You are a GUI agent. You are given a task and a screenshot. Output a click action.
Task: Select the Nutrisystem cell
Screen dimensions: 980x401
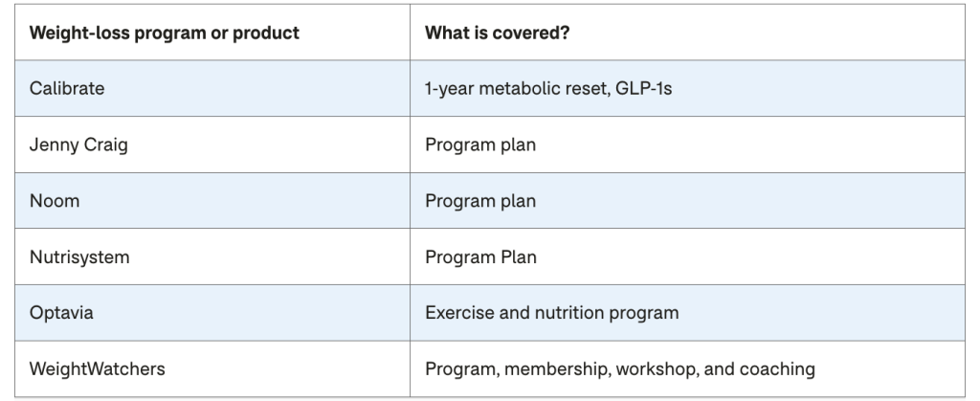[78, 256]
